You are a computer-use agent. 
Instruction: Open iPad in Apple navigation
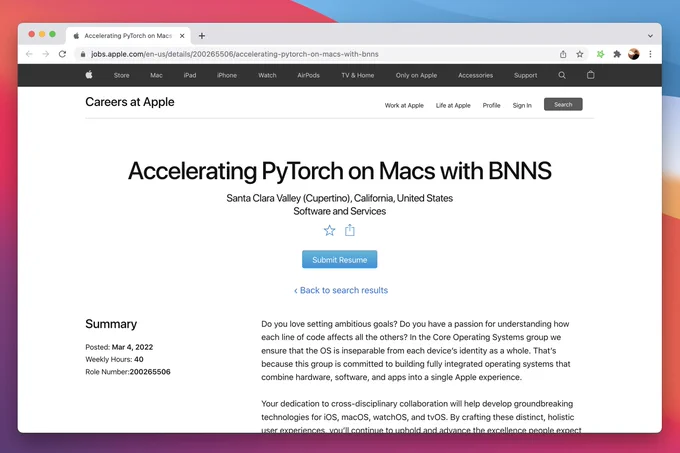click(190, 75)
